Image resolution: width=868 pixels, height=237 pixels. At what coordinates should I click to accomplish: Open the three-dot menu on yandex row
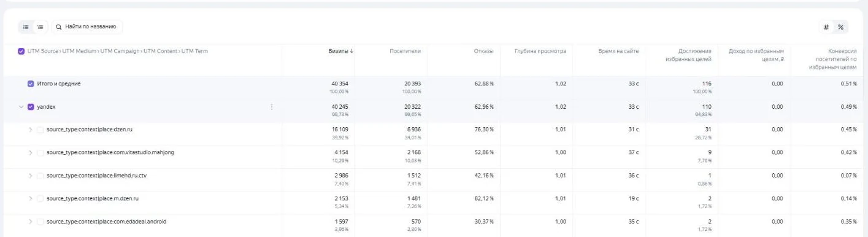pos(271,107)
